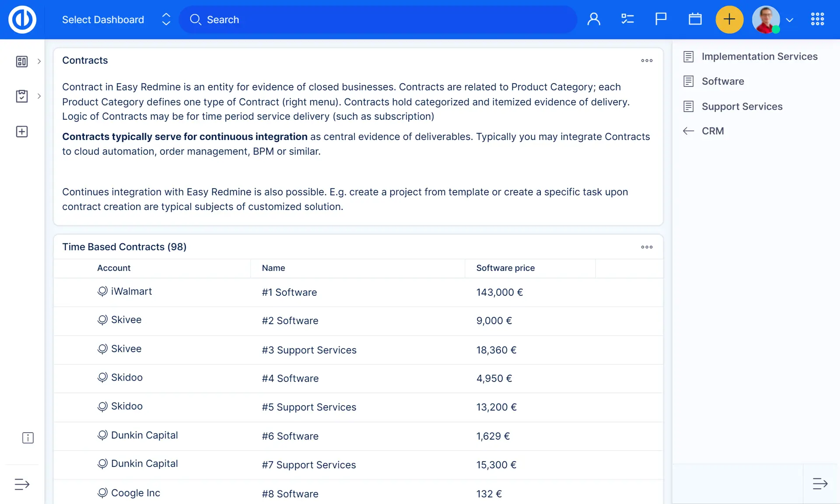Click the info icon in left sidebar
The height and width of the screenshot is (504, 840).
pos(28,438)
